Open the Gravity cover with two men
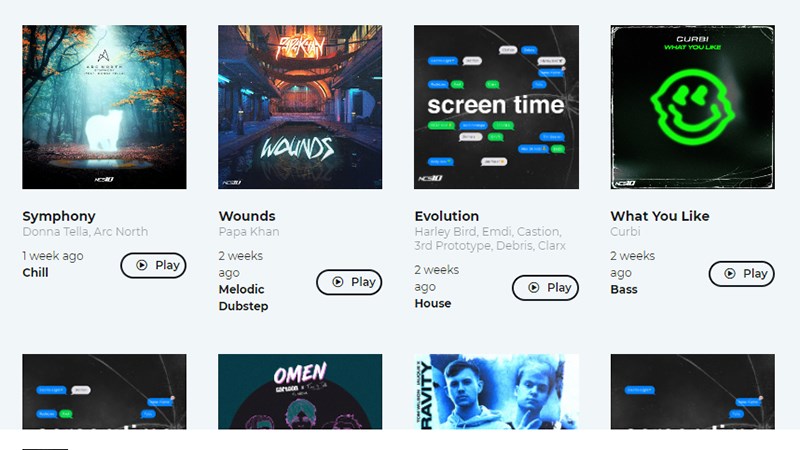This screenshot has height=450, width=800. (496, 391)
